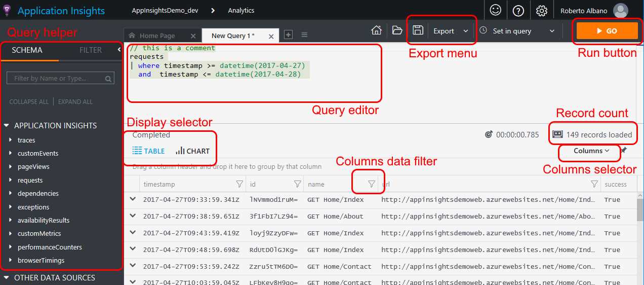The height and width of the screenshot is (285, 644).
Task: Click EXPAND ALL in schema panel
Action: pos(75,101)
